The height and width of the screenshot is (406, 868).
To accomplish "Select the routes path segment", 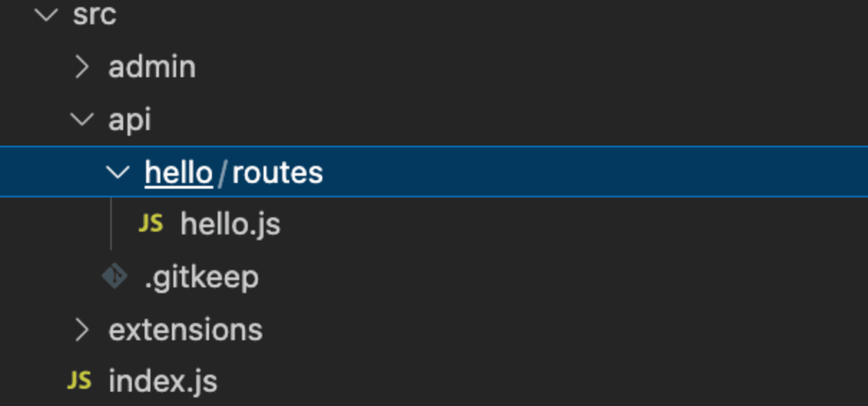I will pos(277,172).
